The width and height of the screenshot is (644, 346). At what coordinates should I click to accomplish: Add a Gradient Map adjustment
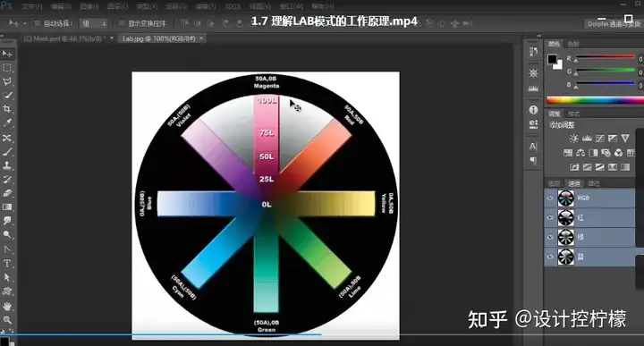[x=625, y=167]
